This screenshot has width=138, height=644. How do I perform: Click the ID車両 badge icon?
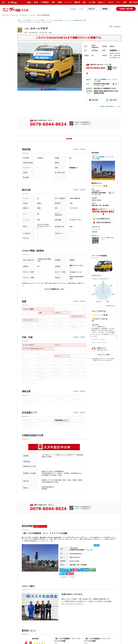coord(20,30)
